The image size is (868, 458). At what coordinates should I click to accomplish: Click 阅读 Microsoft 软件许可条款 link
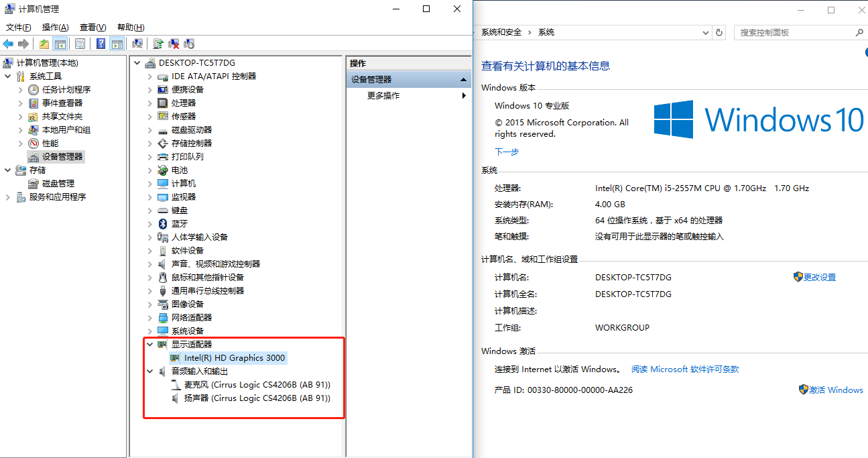[x=685, y=369]
